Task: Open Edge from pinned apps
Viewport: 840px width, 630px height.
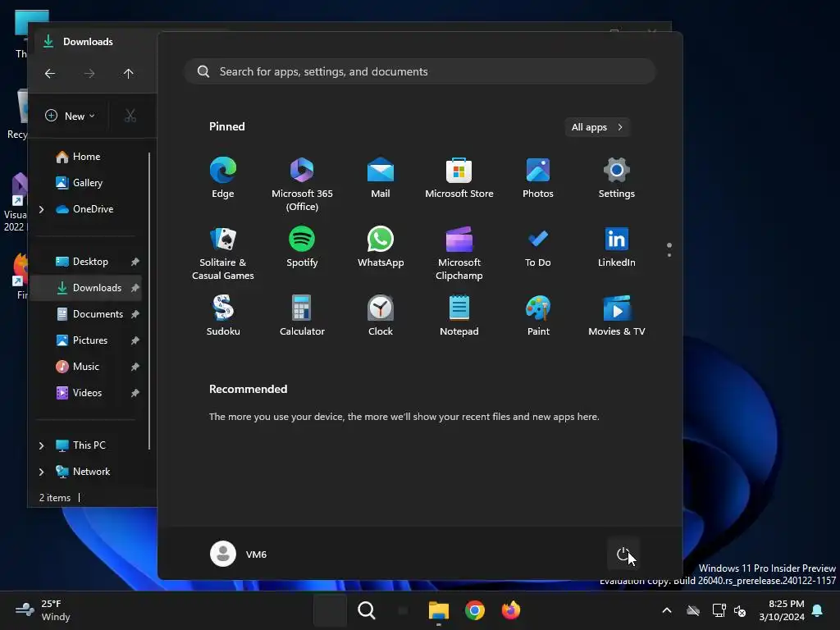Action: click(x=223, y=178)
